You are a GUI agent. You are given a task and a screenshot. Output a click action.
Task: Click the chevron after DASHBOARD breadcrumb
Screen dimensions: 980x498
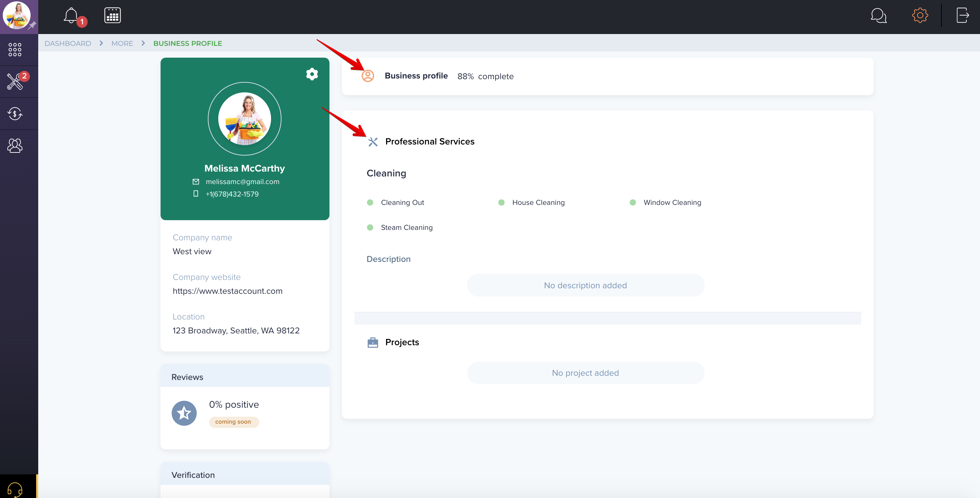pos(101,43)
